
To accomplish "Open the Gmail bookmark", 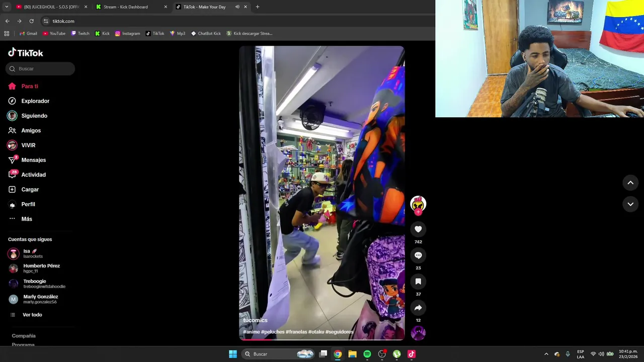I will (28, 34).
